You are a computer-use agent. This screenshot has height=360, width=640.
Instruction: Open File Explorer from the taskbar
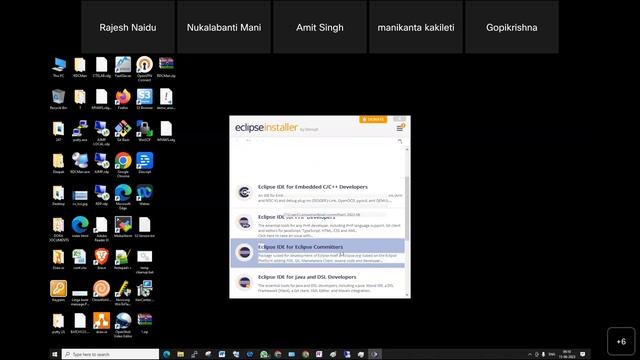[180, 354]
